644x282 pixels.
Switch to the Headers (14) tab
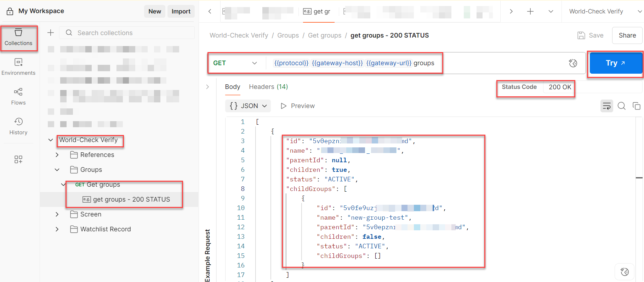tap(268, 87)
